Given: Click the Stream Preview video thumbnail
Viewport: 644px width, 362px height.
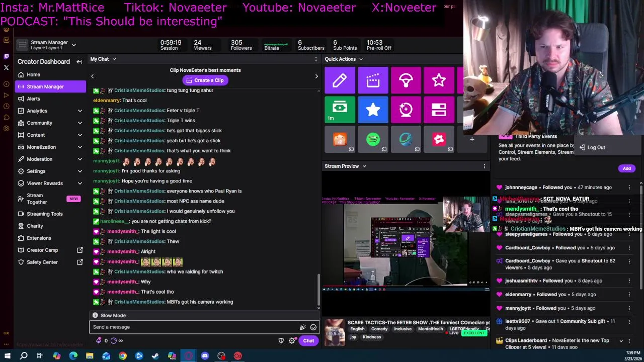Looking at the screenshot, I should 406,244.
